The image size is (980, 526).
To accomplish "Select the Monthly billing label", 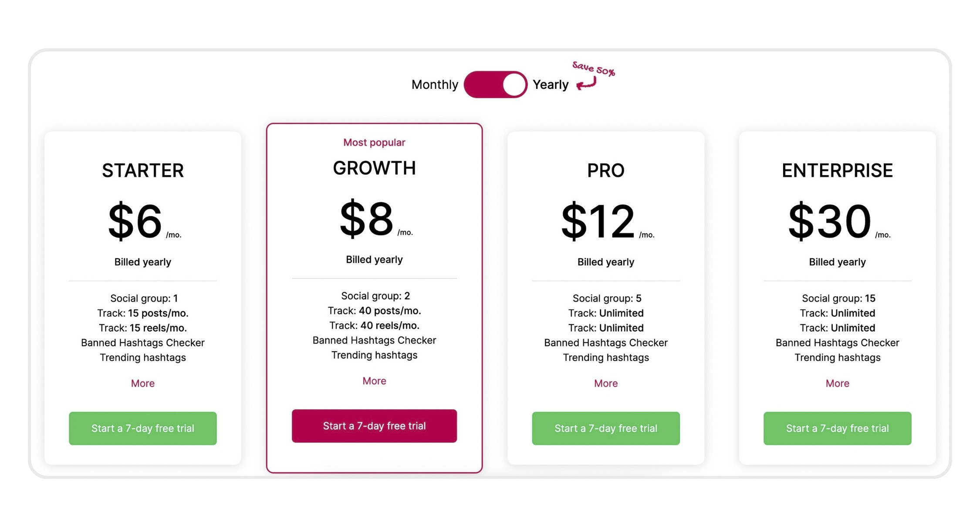I will click(434, 85).
